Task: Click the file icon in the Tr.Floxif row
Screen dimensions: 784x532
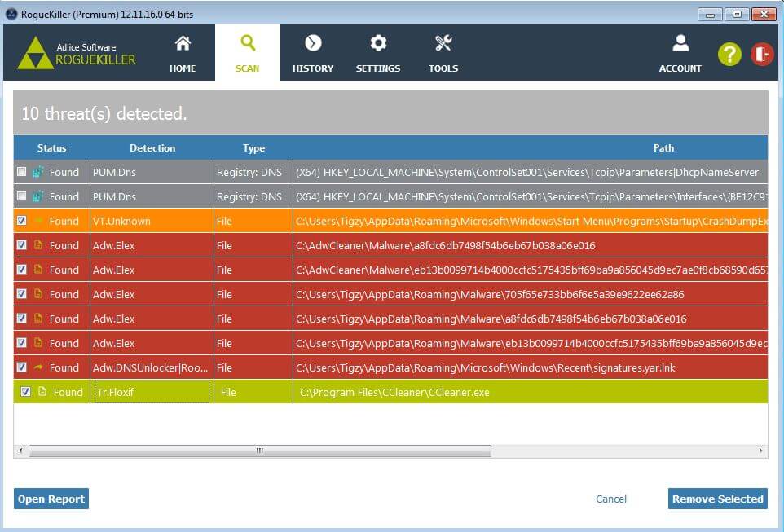Action: pos(42,392)
